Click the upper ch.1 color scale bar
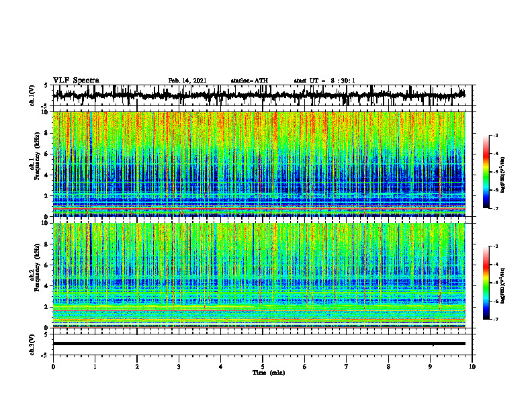This screenshot has width=532, height=411. tap(486, 172)
